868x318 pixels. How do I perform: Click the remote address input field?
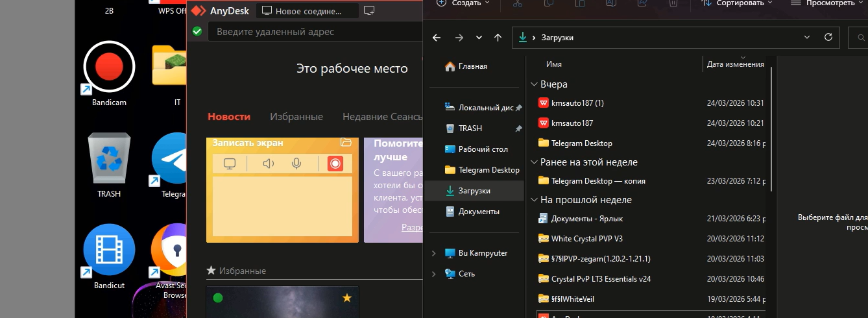coord(311,31)
